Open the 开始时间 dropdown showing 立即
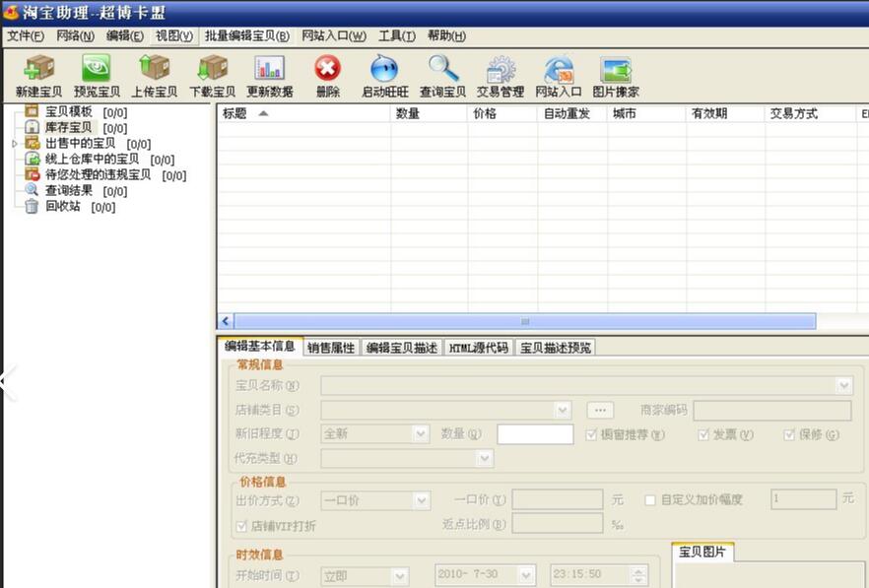The image size is (869, 588). (400, 576)
